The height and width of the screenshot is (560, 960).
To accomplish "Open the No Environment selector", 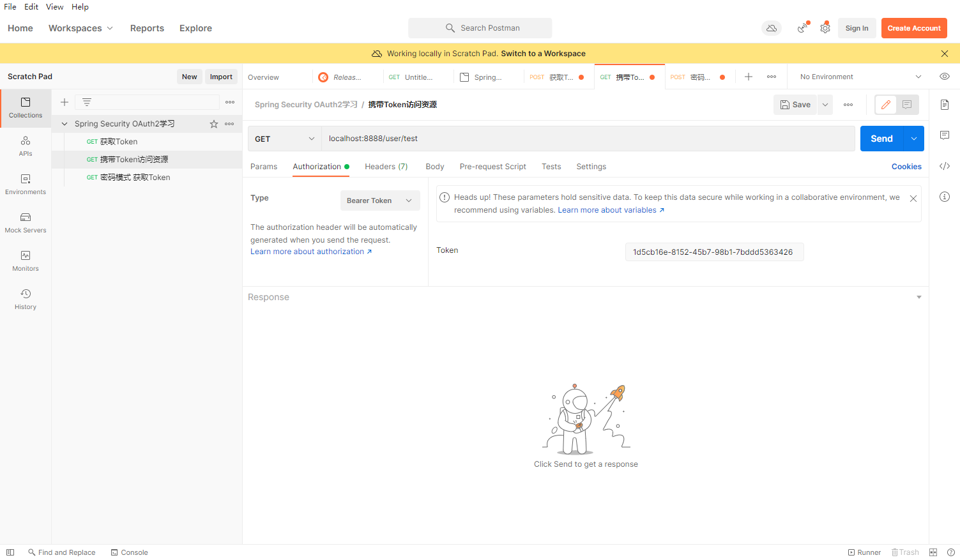I will (x=860, y=77).
